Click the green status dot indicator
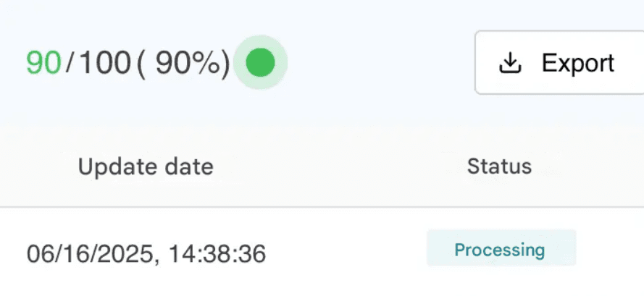 click(x=260, y=62)
